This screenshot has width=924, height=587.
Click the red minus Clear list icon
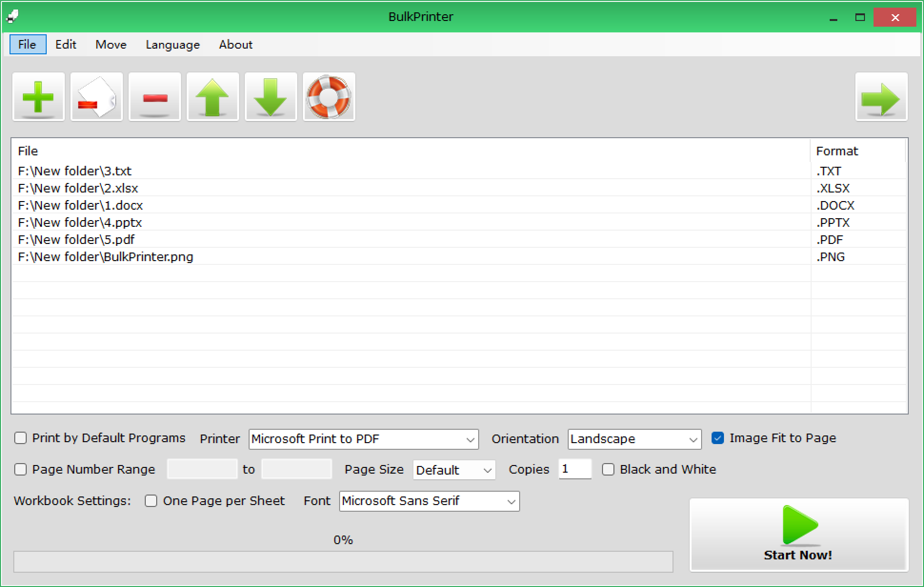[x=155, y=97]
